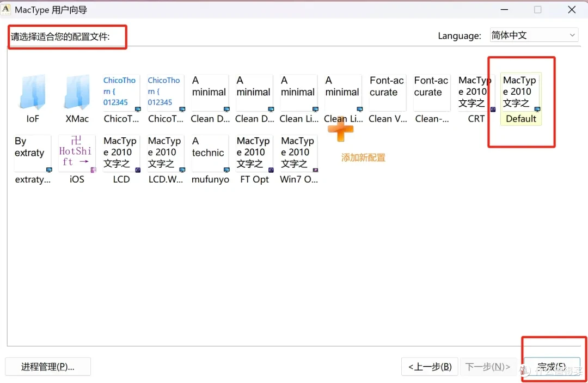Choose the Default profile

coord(521,99)
